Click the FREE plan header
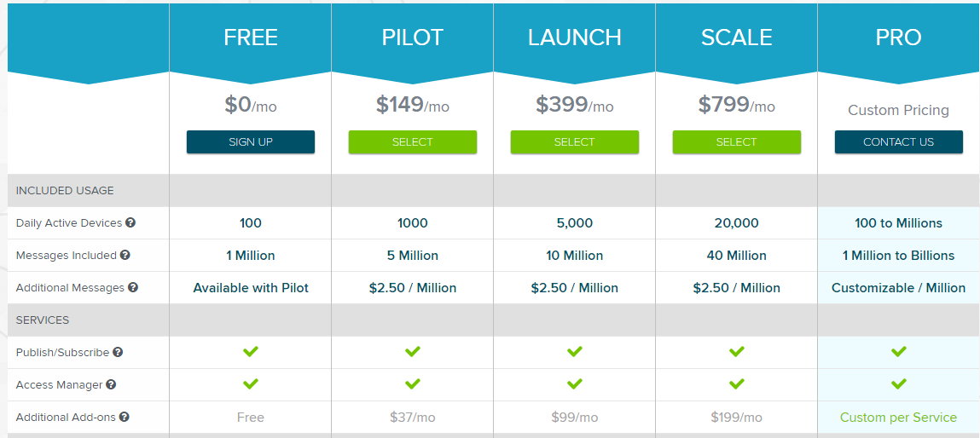This screenshot has height=438, width=980. [251, 38]
